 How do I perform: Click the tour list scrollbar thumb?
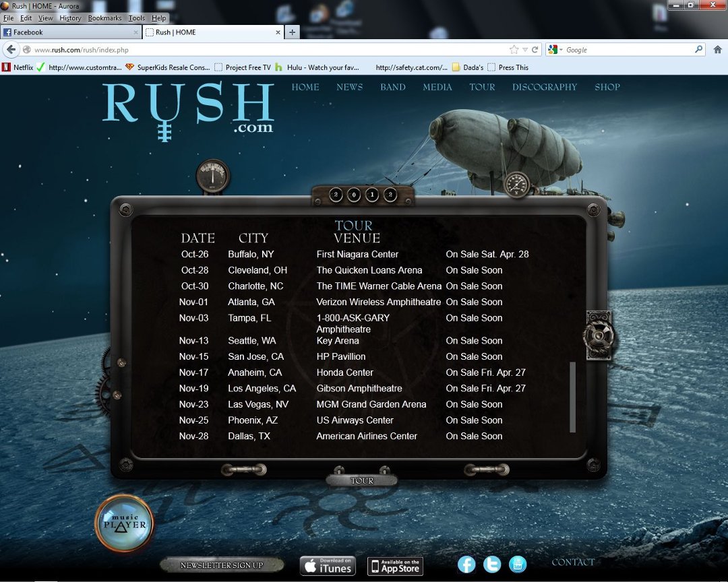coord(572,397)
